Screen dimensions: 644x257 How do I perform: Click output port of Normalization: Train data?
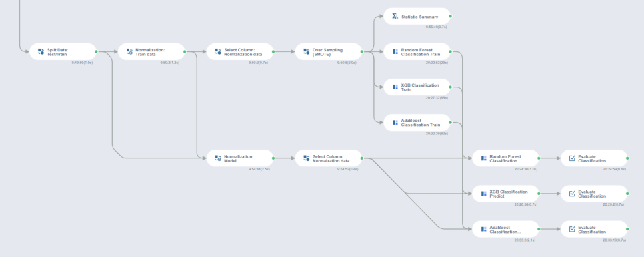tap(185, 52)
